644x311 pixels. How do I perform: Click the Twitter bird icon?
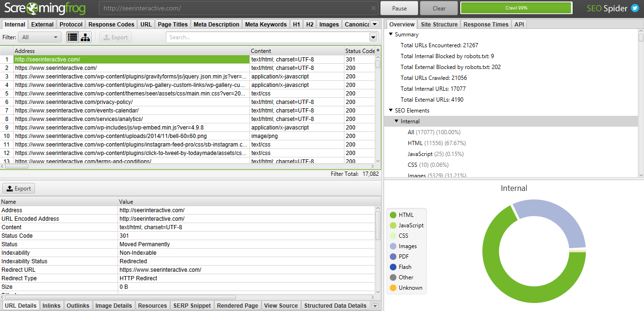click(635, 8)
